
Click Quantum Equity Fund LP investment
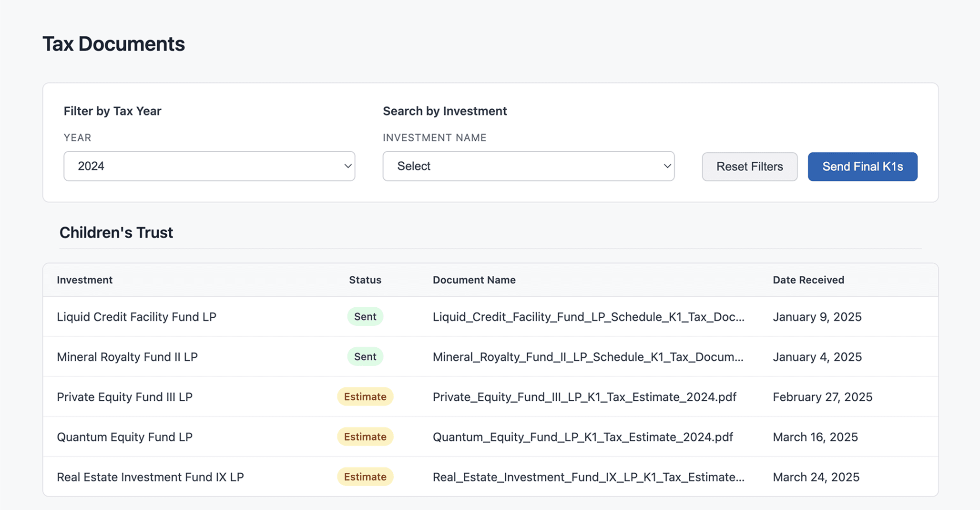click(125, 437)
